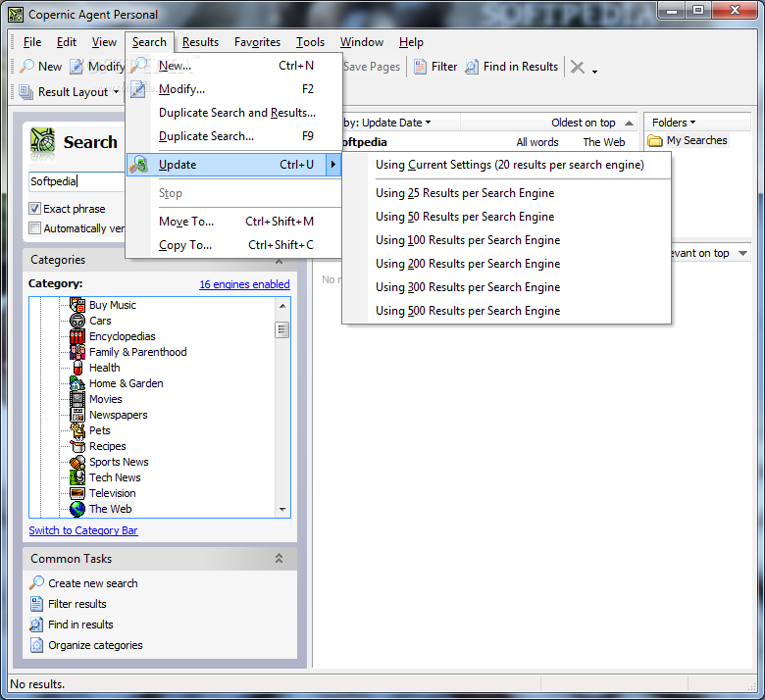Click the Encyclopedias category icon

tap(77, 336)
